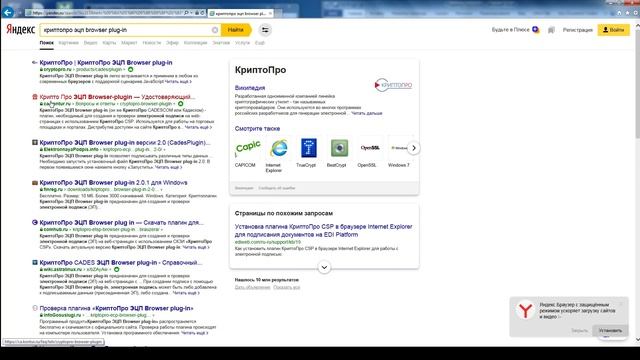Open the browser tools gear icon
This screenshot has width=640, height=360.
tap(636, 13)
